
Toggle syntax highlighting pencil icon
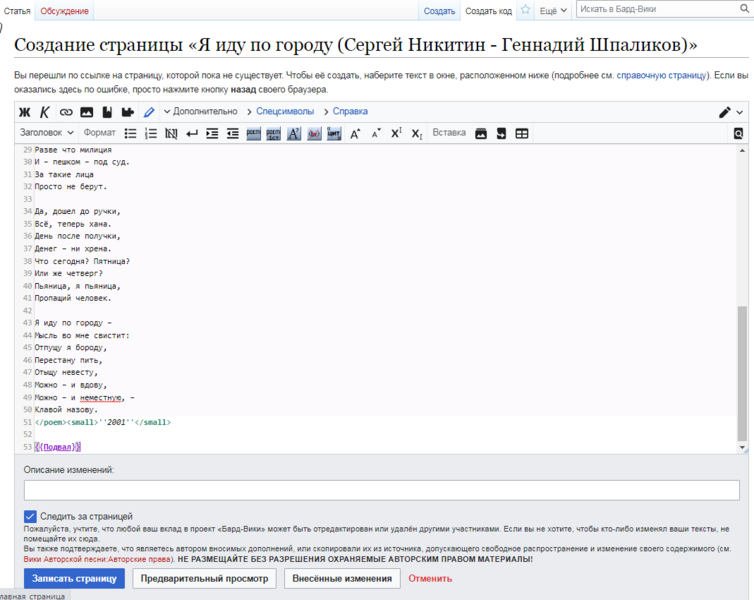coord(149,112)
